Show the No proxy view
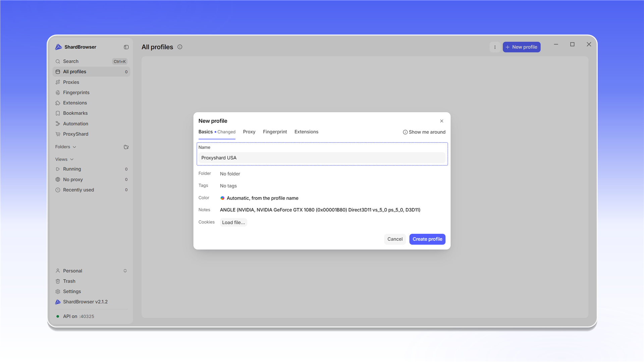Viewport: 644px width, 362px height. [x=91, y=180]
